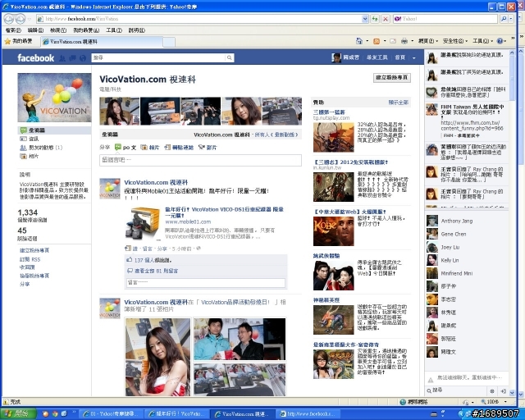Open the Home icon dropdown arrow

[x=367, y=41]
